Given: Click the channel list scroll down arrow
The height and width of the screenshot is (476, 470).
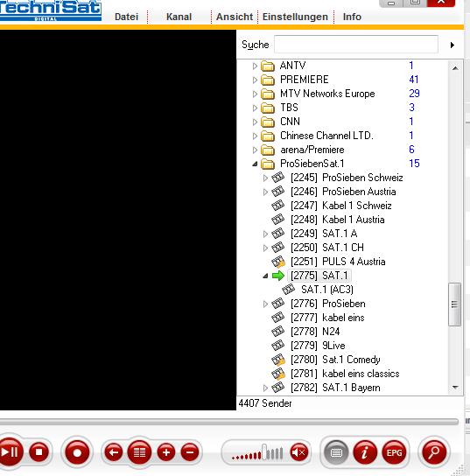Looking at the screenshot, I should (x=455, y=388).
